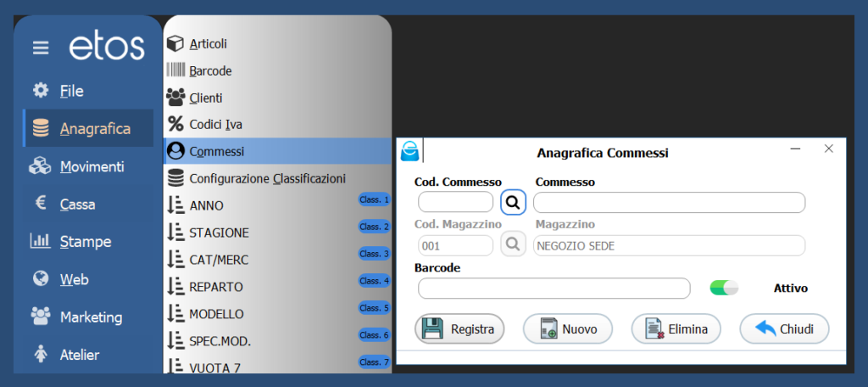Select the STAGIONE classification entry
Screen dimensions: 868x387
click(277, 233)
